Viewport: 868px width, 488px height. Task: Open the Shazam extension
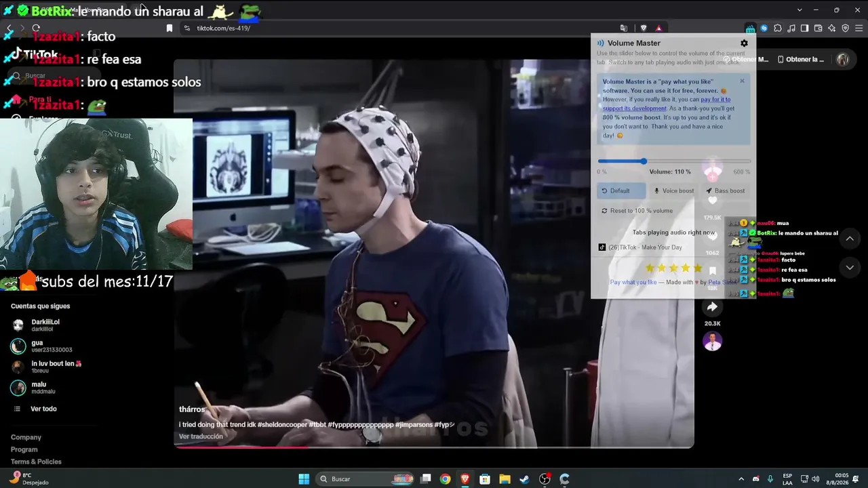pos(764,28)
